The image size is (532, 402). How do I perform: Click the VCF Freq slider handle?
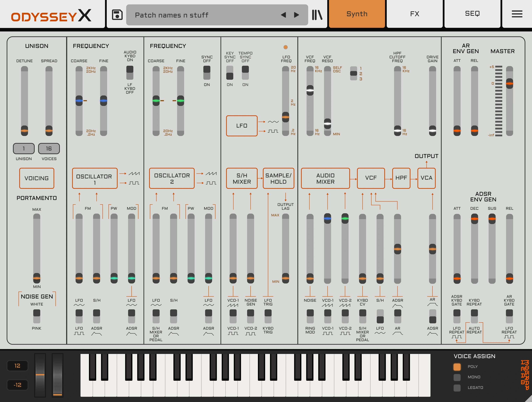click(310, 90)
